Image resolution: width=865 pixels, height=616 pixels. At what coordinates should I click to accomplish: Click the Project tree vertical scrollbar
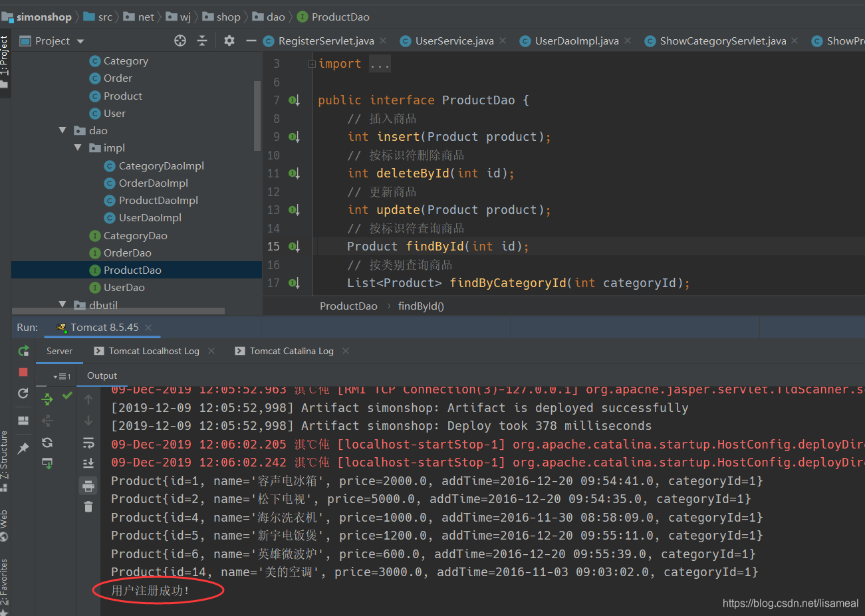pyautogui.click(x=257, y=116)
